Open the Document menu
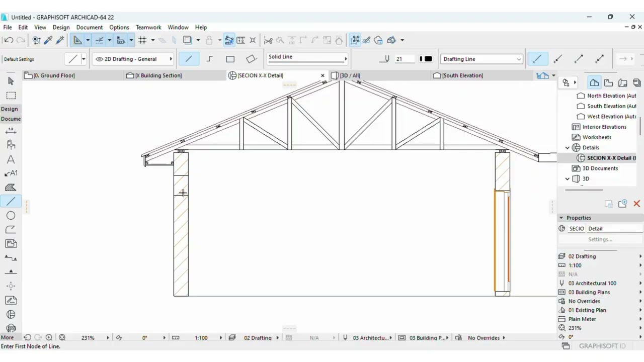This screenshot has width=644, height=362. [90, 27]
